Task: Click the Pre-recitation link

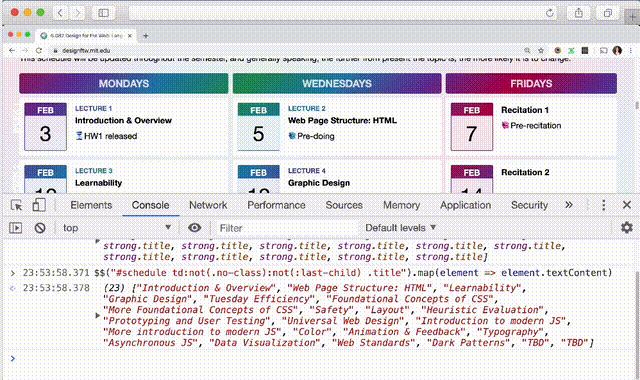Action: [536, 125]
